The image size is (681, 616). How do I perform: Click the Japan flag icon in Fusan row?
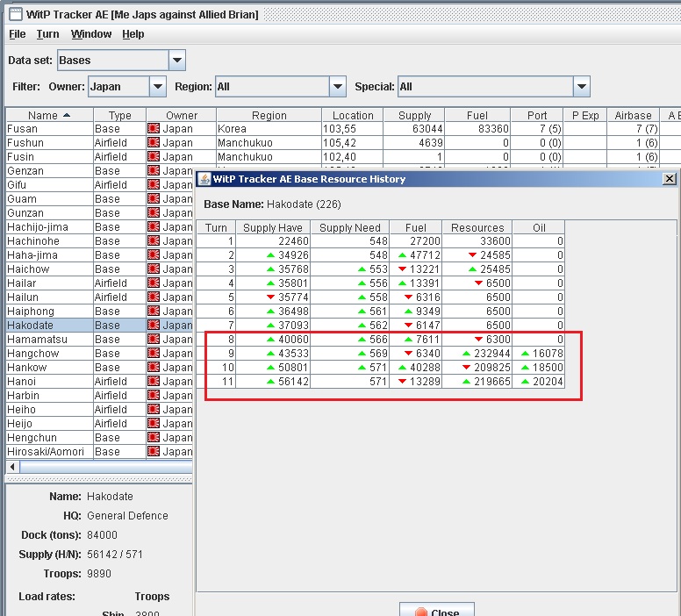click(x=154, y=129)
